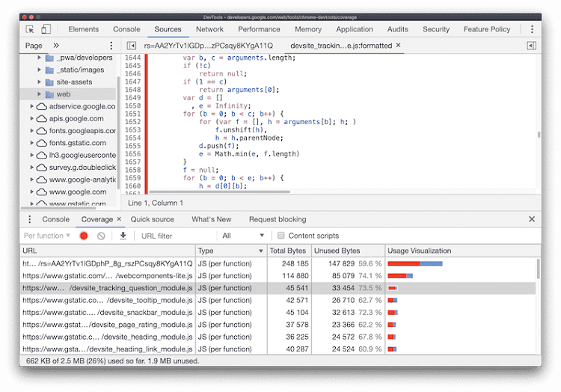Select the _pwa/developers folder icon
Screen dimensions: 561x392
pos(49,58)
